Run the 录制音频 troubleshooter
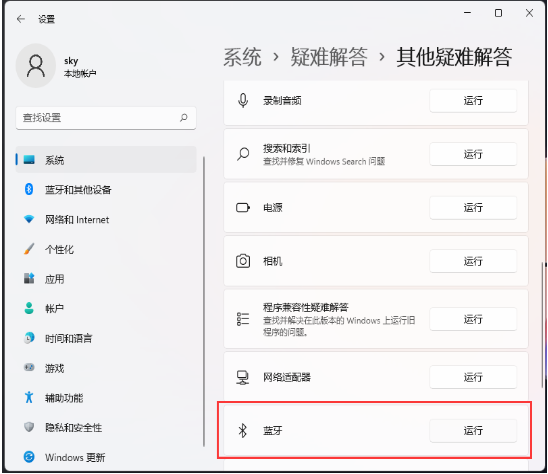The image size is (548, 474). 473,101
